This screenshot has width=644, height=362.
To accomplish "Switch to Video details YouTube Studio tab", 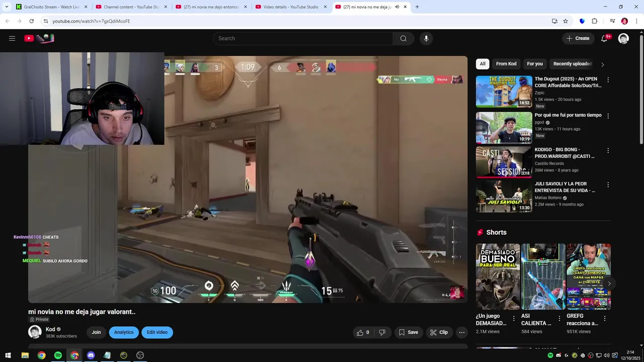I will [290, 7].
